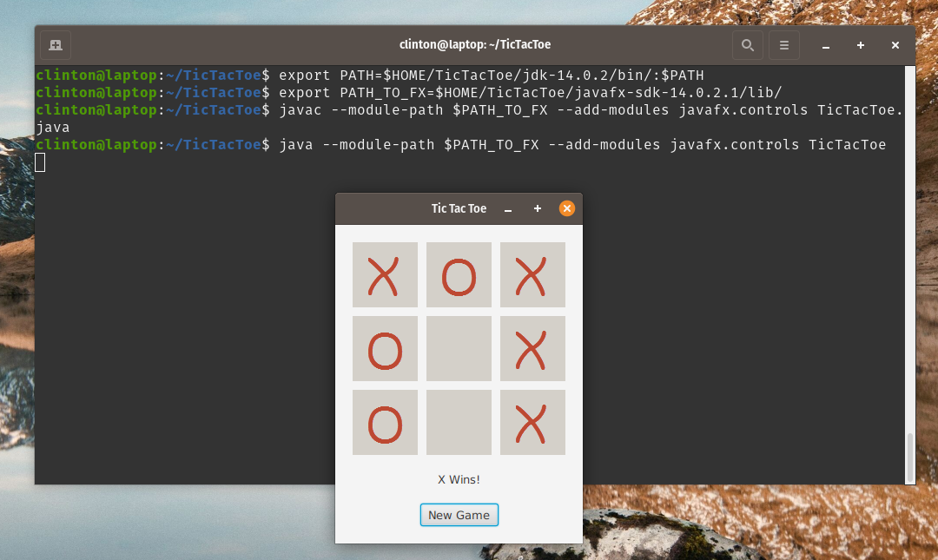
Task: Minimize the Tic Tac Toe window
Action: 508,208
